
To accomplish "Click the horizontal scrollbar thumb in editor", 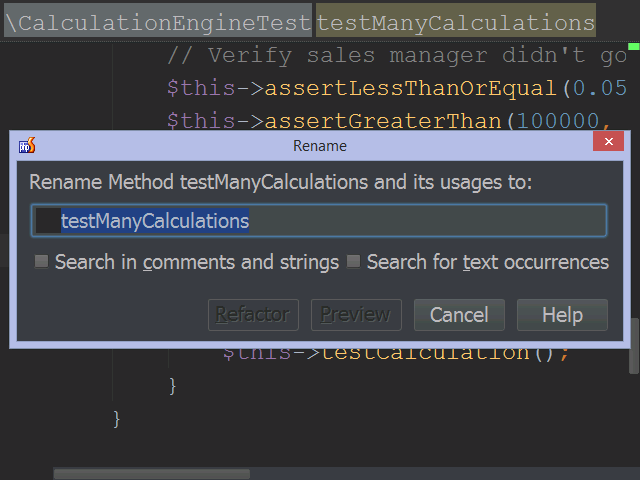I will click(x=151, y=474).
